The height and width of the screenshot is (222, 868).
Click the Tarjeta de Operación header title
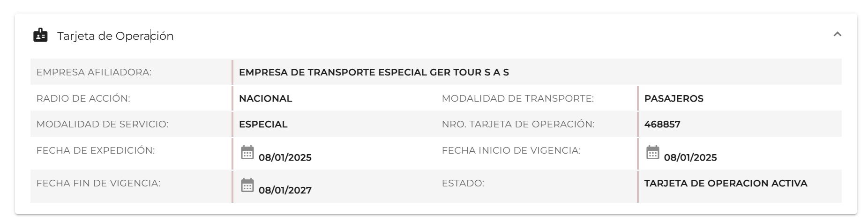pyautogui.click(x=115, y=36)
